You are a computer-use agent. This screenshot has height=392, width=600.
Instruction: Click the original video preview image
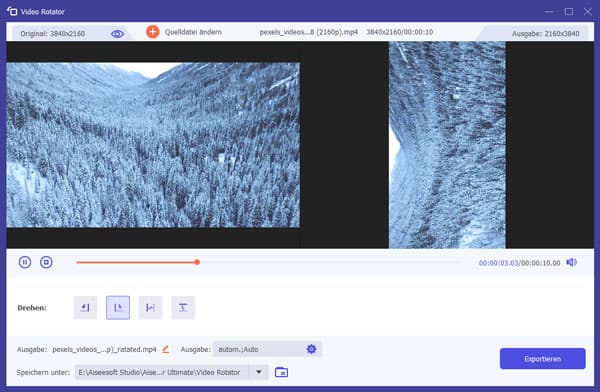pos(153,145)
